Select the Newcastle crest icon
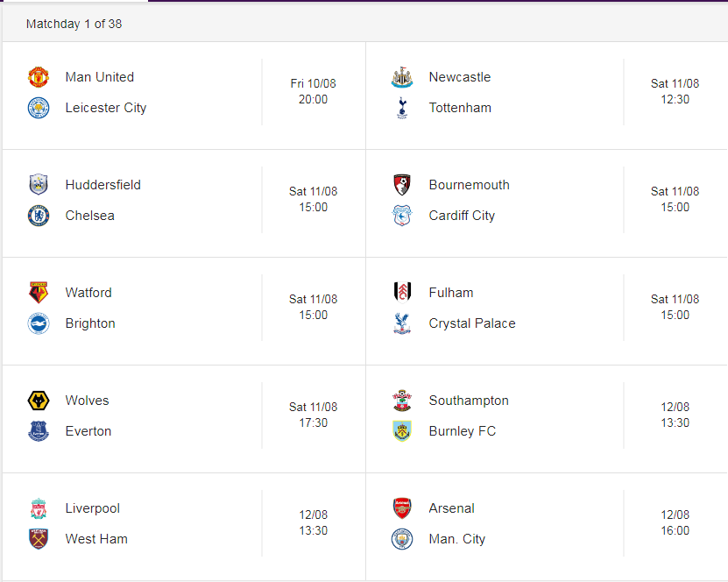728x582 pixels. point(402,77)
